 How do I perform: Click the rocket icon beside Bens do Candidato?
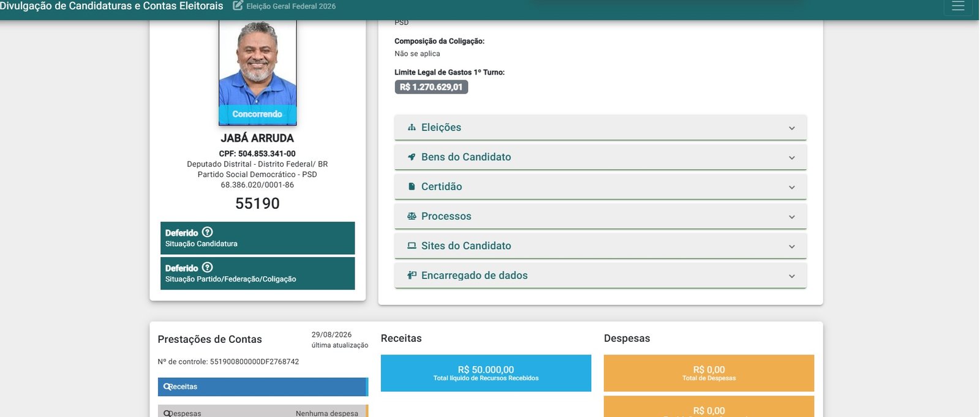click(412, 157)
